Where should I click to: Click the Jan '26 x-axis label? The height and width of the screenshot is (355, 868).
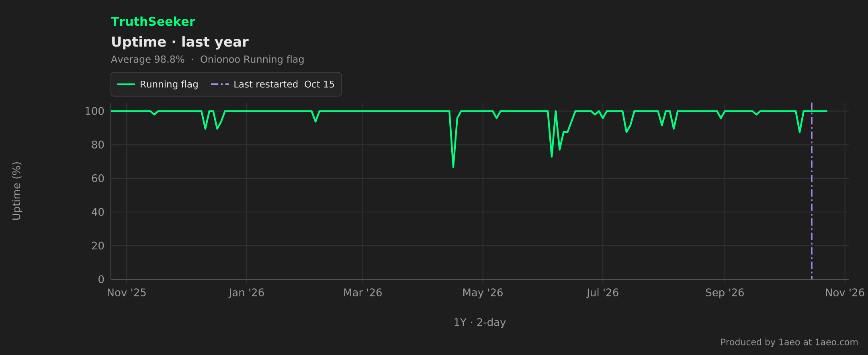(x=246, y=293)
